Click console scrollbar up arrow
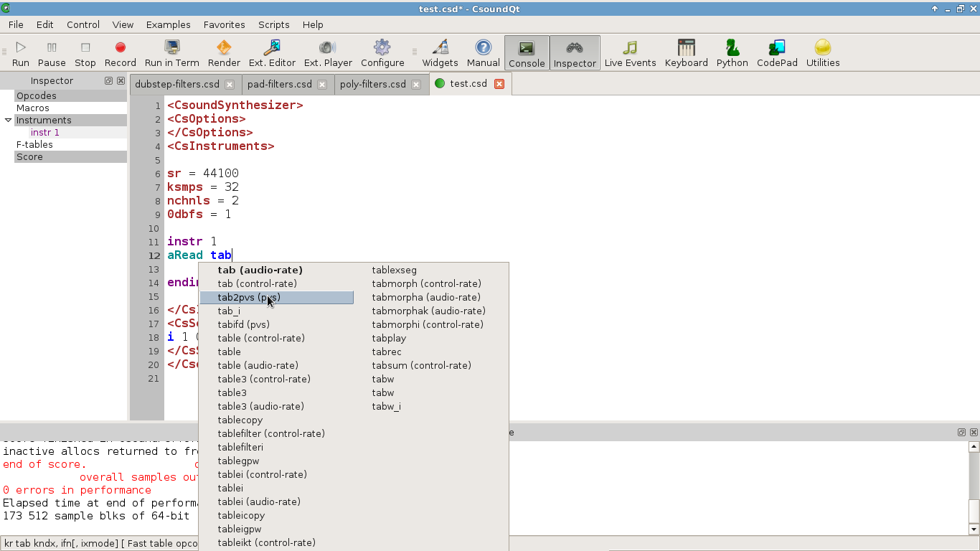980x551 pixels. click(x=974, y=446)
